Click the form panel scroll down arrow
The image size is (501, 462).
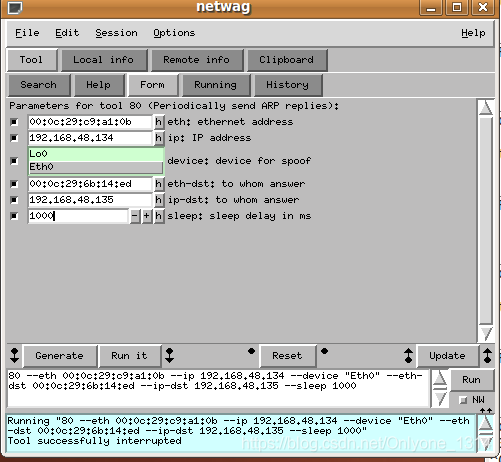pyautogui.click(x=486, y=333)
